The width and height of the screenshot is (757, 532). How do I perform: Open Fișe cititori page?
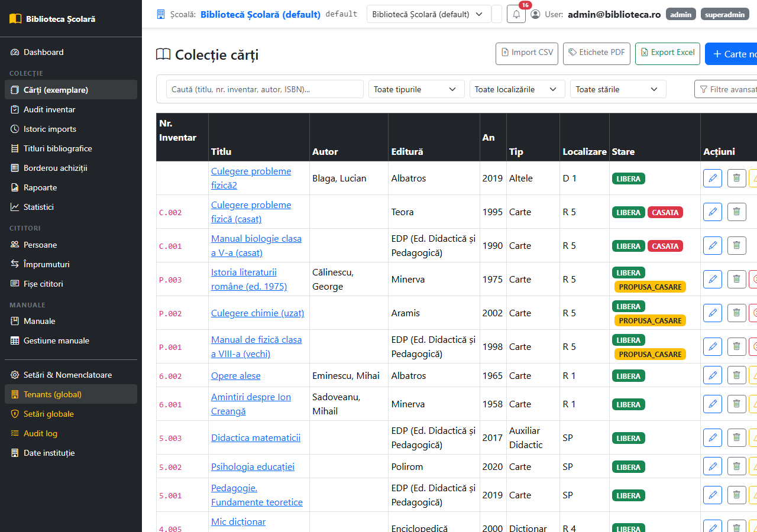pos(71,284)
